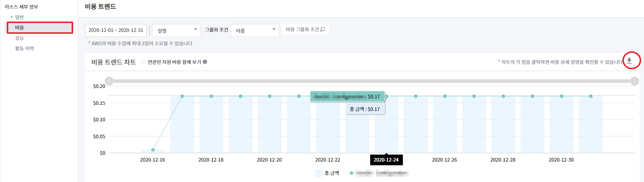Screen dimensions: 644x182
Task: Open the 이름 grouping dropdown
Action: pos(255,31)
